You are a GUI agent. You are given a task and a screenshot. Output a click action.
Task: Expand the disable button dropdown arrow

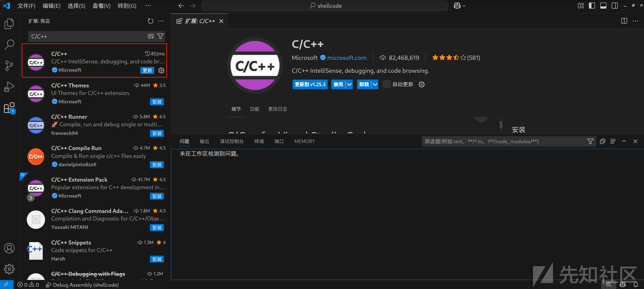[349, 84]
